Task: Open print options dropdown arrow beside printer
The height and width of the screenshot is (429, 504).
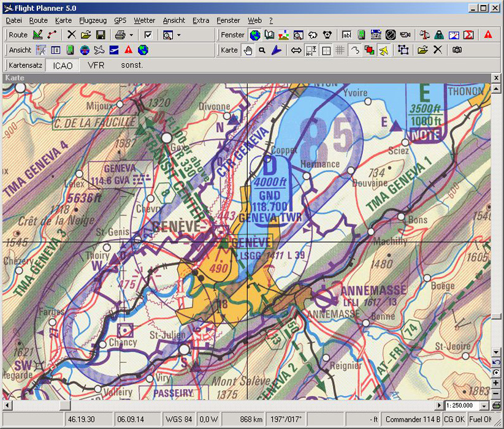Action: click(131, 35)
